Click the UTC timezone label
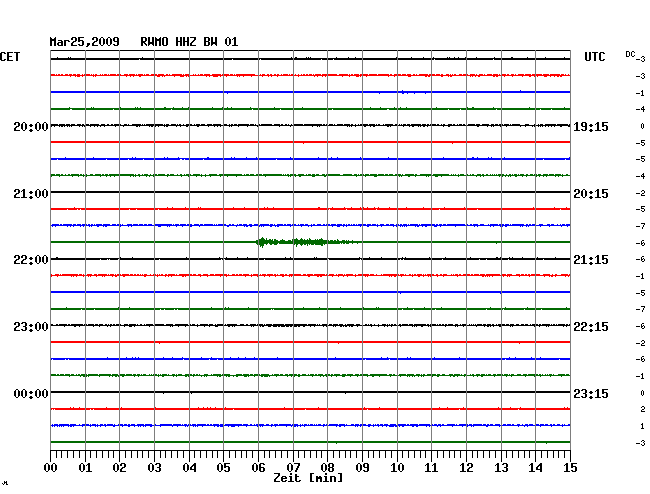This screenshot has width=650, height=494. click(594, 57)
